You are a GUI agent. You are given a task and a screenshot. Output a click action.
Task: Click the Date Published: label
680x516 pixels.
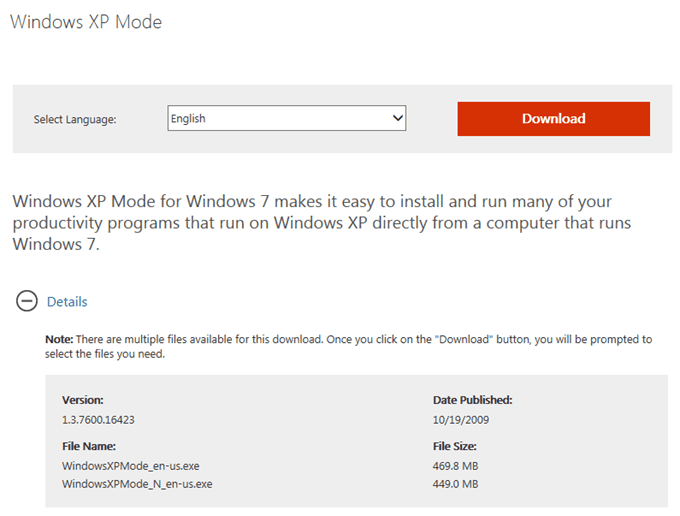coord(472,399)
